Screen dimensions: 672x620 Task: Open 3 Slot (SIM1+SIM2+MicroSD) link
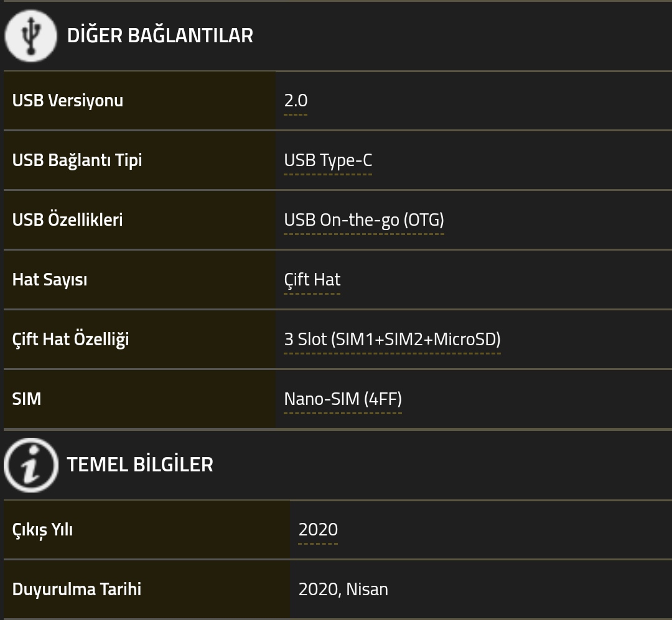392,340
